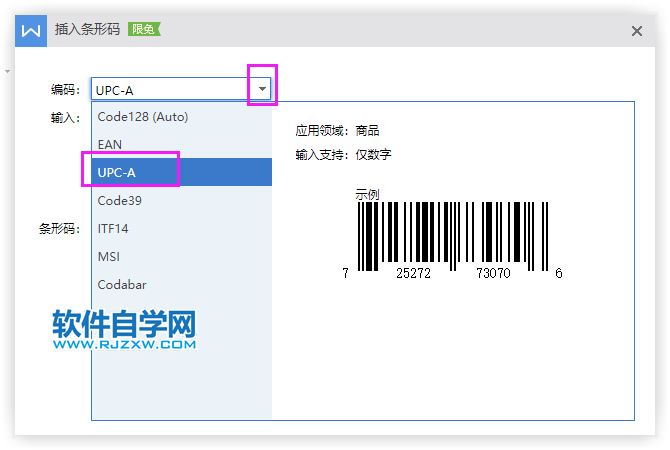
Task: Select MSI encoding option
Action: (x=182, y=256)
